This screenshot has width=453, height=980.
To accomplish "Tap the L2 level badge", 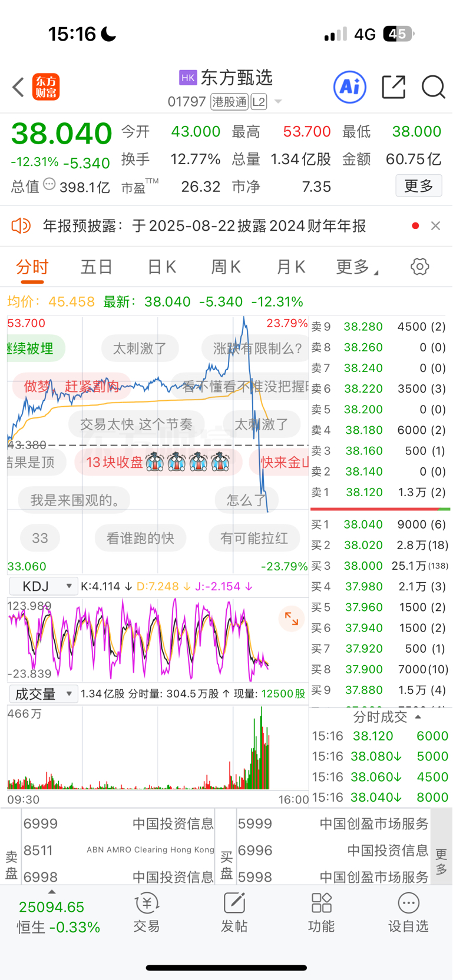I will point(259,102).
